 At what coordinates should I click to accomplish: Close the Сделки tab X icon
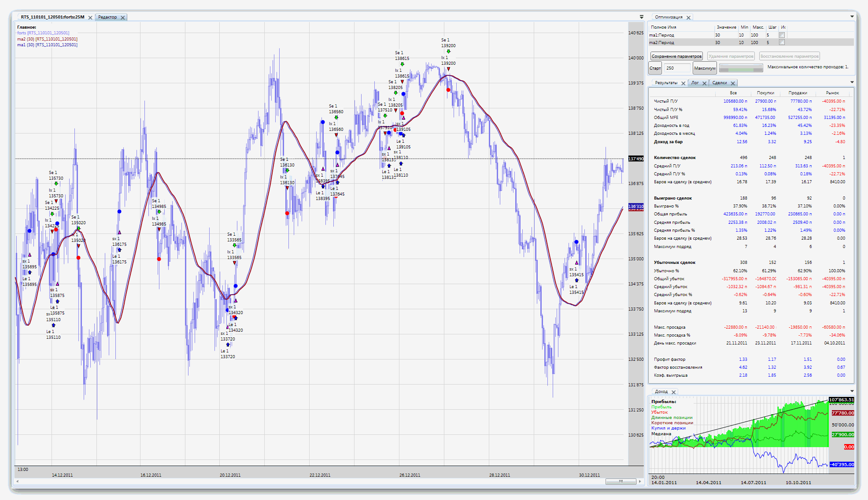(733, 83)
